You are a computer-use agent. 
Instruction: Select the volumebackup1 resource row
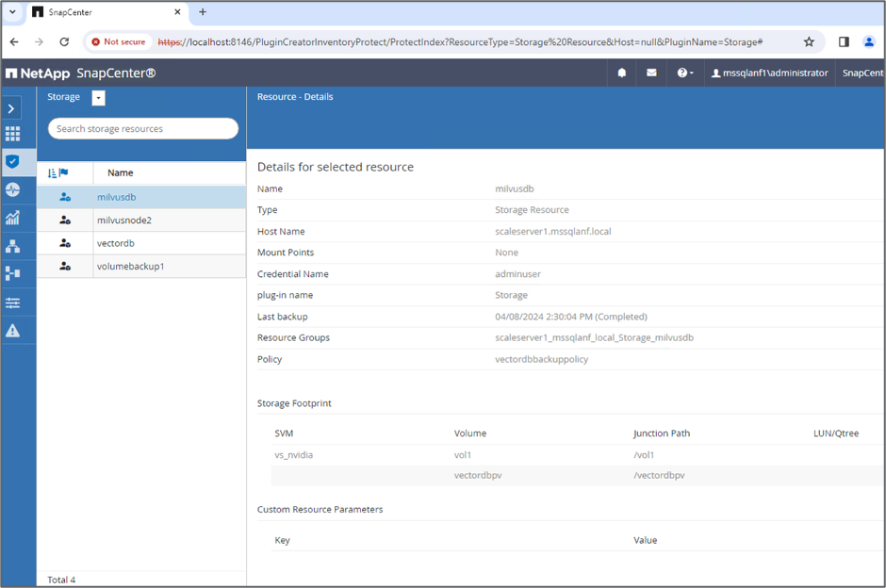click(x=130, y=267)
